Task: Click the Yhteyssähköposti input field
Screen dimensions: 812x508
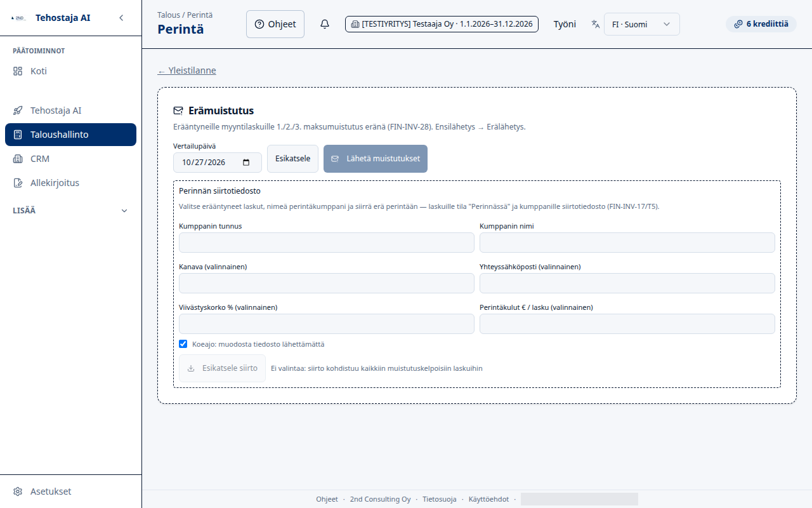Action: (x=627, y=283)
